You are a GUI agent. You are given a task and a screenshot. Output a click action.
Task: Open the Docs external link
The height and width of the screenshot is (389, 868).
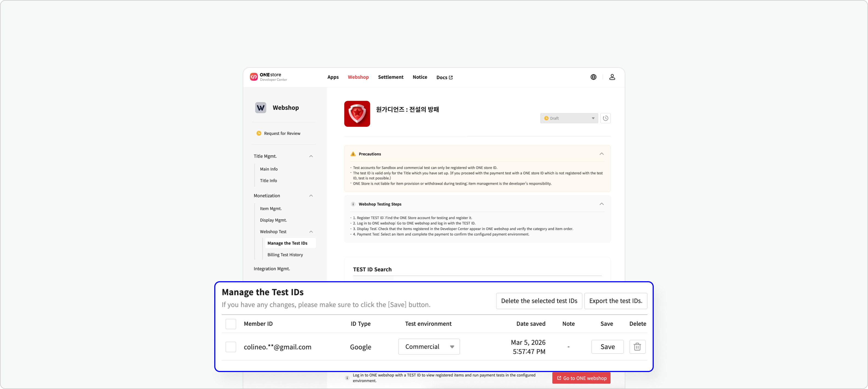pos(444,78)
